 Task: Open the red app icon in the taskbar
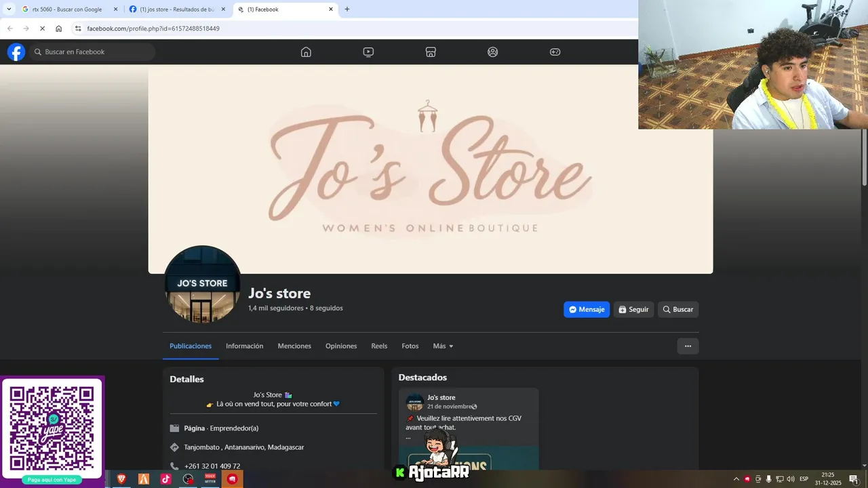[x=232, y=479]
